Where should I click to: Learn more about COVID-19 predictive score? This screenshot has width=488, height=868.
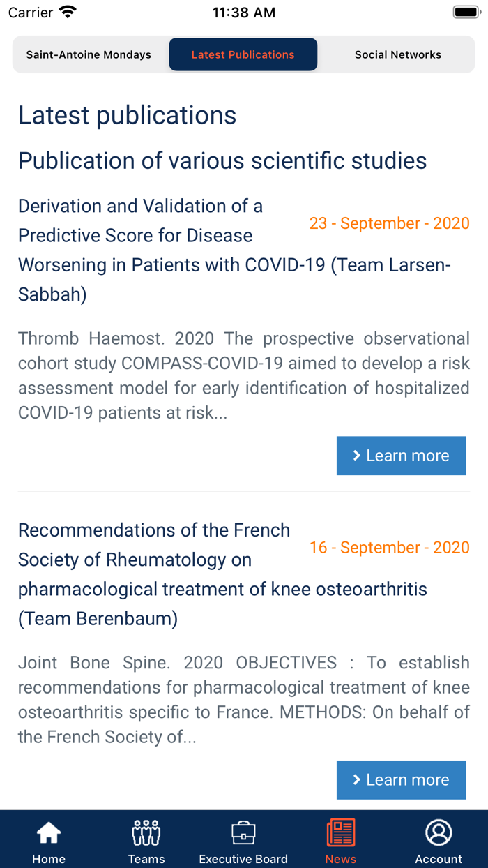pos(402,456)
